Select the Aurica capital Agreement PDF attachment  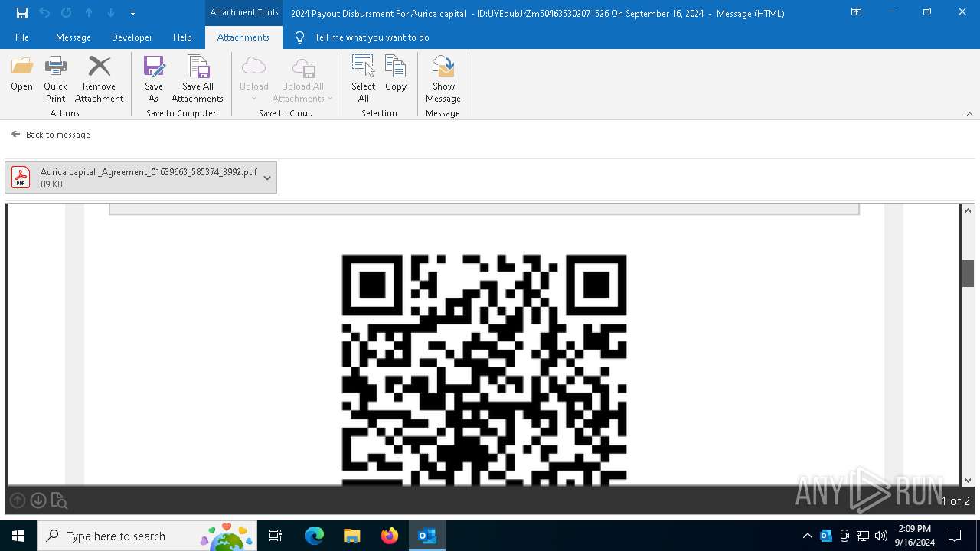pyautogui.click(x=141, y=178)
